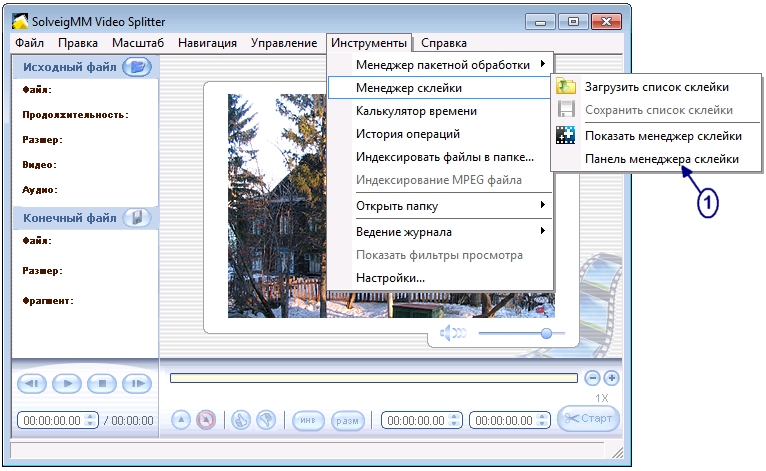Image resolution: width=766 pixels, height=471 pixels.
Task: Adjust the volume slider handle
Action: coord(546,333)
